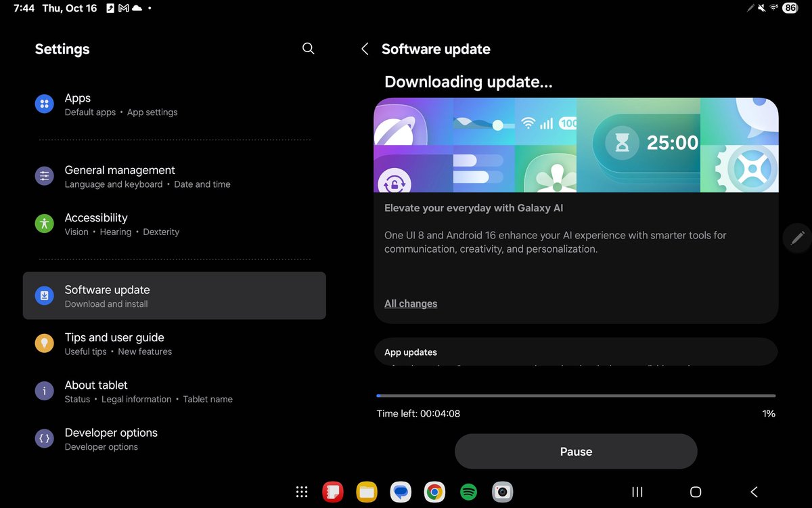Tap the download progress bar
812x508 pixels.
576,396
